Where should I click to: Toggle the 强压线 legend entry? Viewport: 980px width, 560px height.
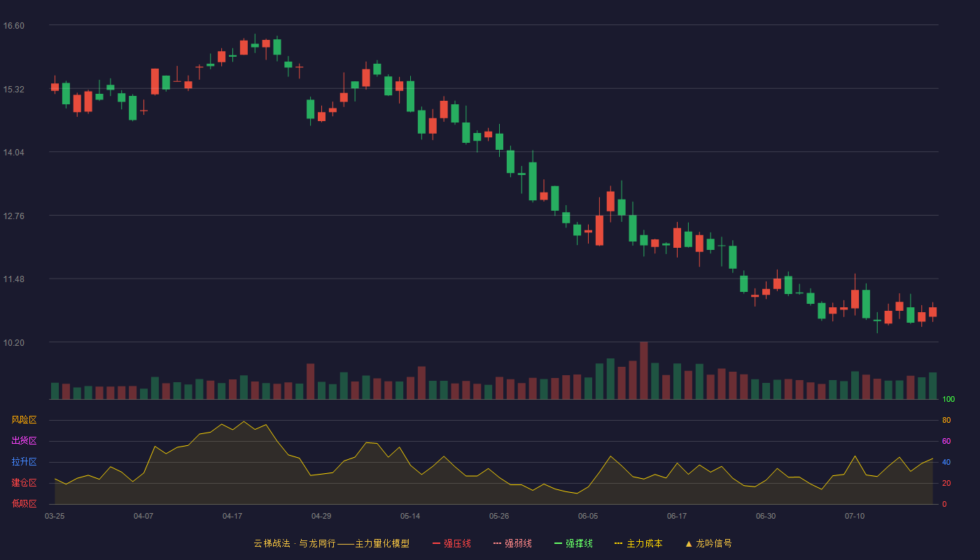[451, 543]
